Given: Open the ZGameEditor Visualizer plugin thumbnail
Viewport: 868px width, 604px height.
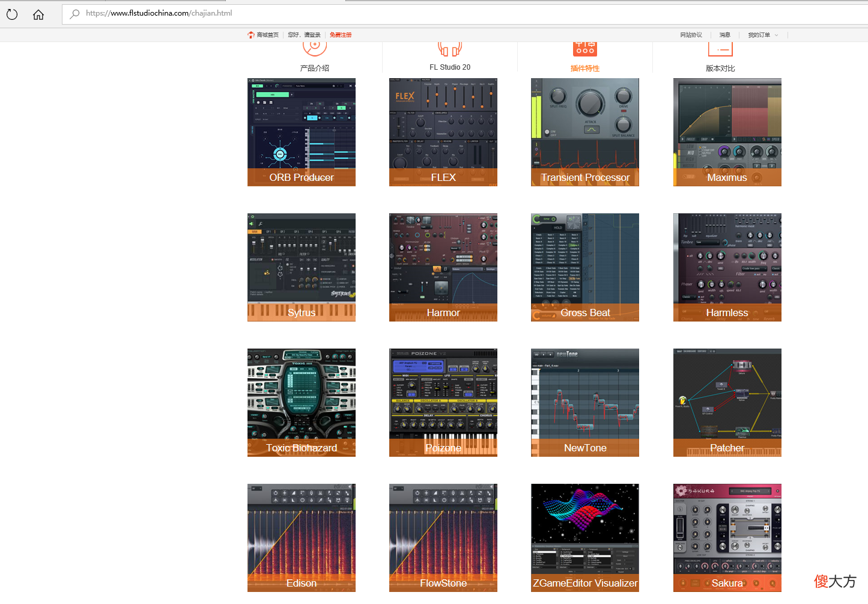Looking at the screenshot, I should (585, 538).
